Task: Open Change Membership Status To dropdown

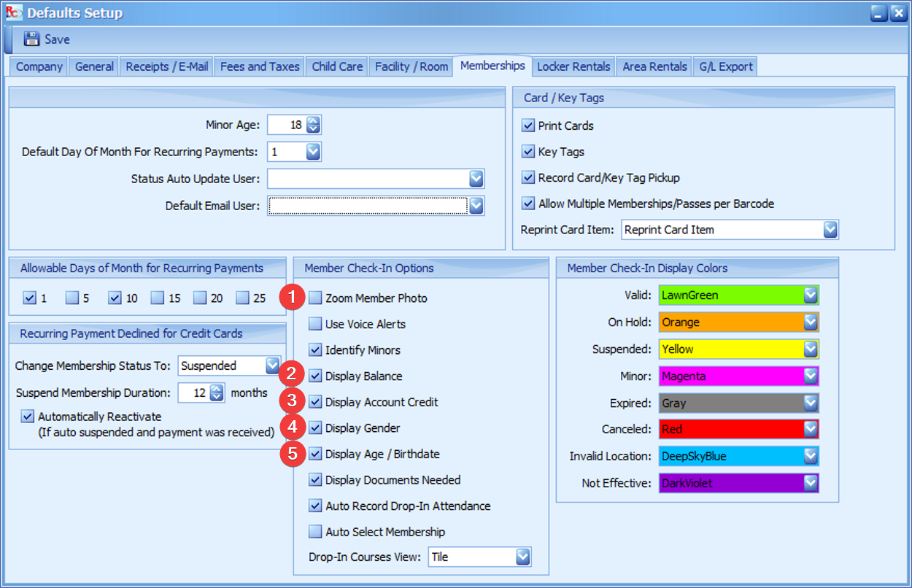Action: pyautogui.click(x=273, y=365)
